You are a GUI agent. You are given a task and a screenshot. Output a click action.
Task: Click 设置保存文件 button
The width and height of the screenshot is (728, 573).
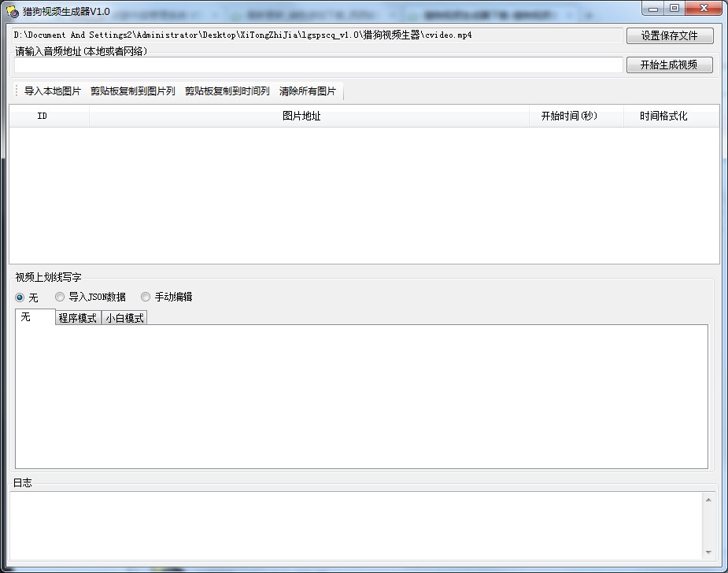(670, 35)
